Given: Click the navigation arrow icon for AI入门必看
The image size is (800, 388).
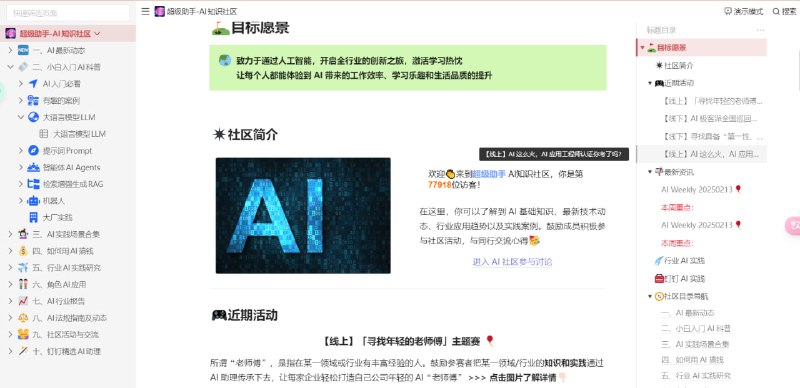Looking at the screenshot, I should [33, 84].
